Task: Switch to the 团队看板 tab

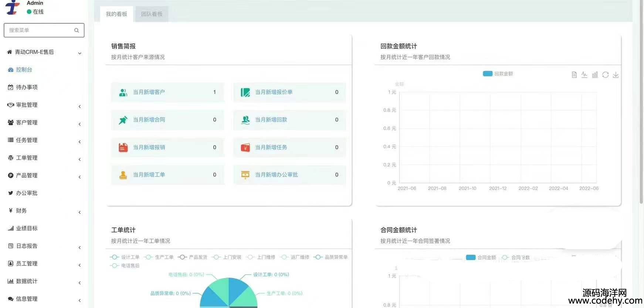Action: click(x=152, y=14)
